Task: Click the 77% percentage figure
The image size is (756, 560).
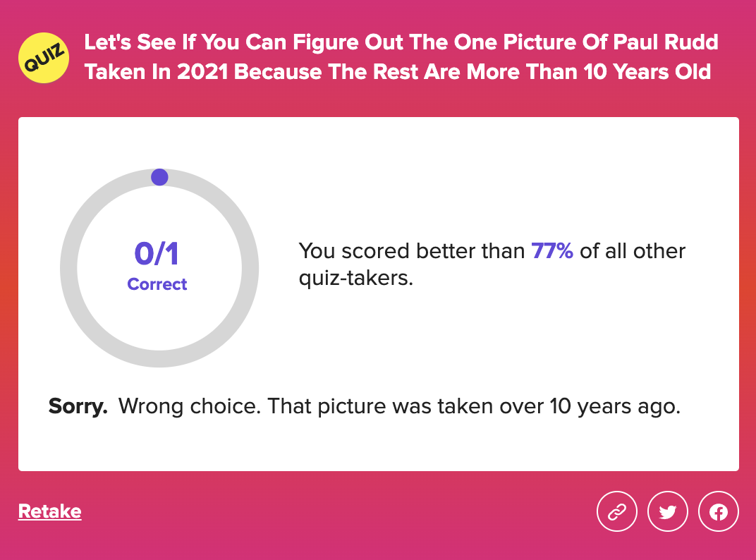Action: [x=552, y=251]
